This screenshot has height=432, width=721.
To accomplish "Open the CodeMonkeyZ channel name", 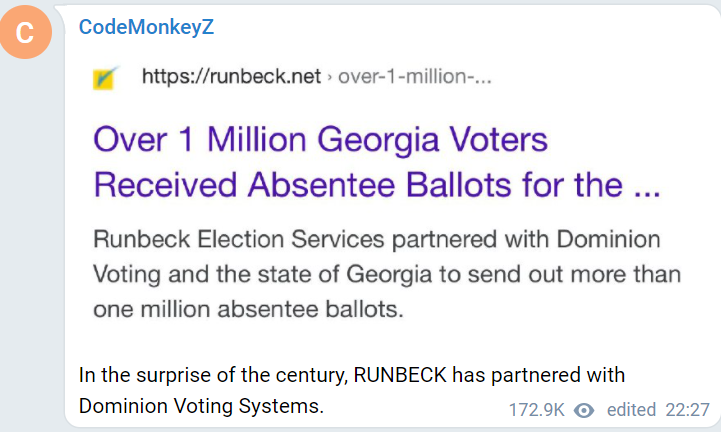I will (146, 27).
